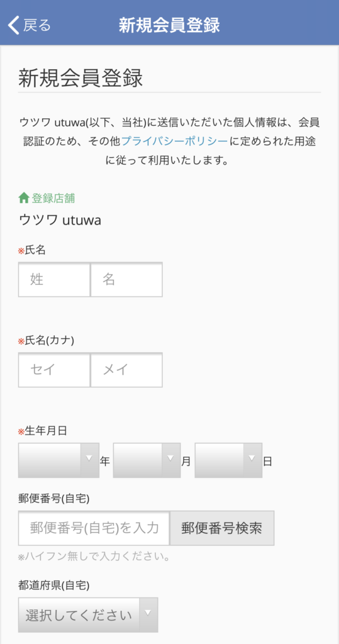339x644 pixels.
Task: Click the month dropdown arrow icon
Action: point(171,458)
